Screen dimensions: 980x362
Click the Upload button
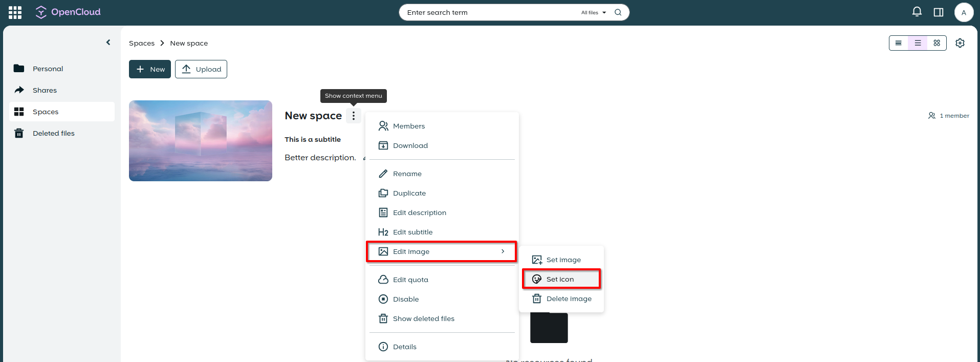coord(201,69)
